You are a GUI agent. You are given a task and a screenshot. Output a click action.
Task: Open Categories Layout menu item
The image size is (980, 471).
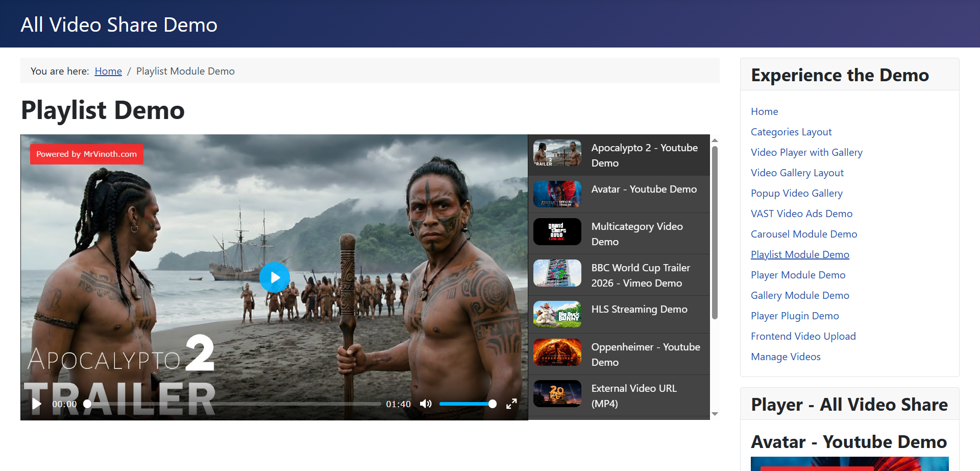tap(791, 132)
